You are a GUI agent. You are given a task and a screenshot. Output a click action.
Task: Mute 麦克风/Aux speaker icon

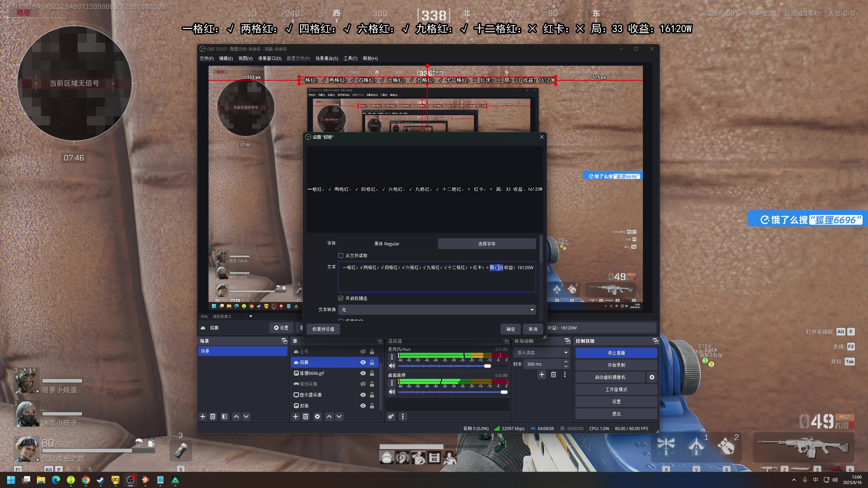point(392,366)
